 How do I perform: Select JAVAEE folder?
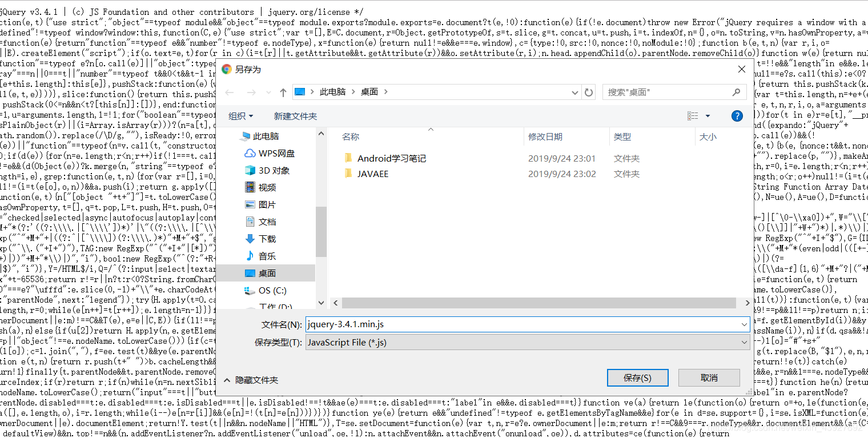tap(373, 174)
